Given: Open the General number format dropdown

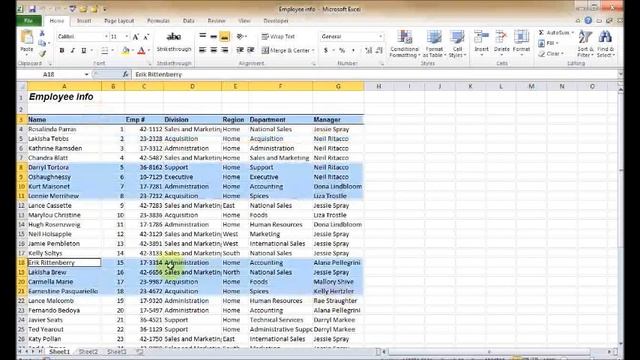Looking at the screenshot, I should coord(380,37).
